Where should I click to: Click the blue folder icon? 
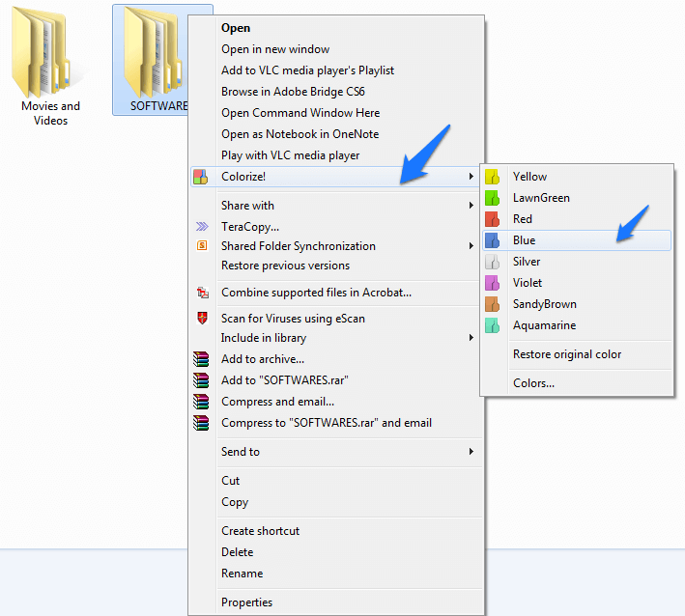(x=493, y=240)
